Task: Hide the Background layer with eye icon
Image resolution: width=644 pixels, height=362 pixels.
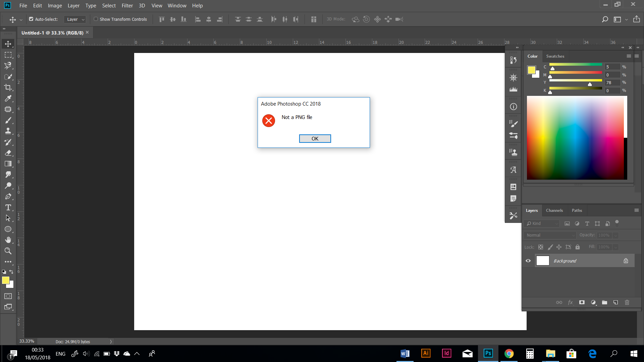Action: point(528,261)
